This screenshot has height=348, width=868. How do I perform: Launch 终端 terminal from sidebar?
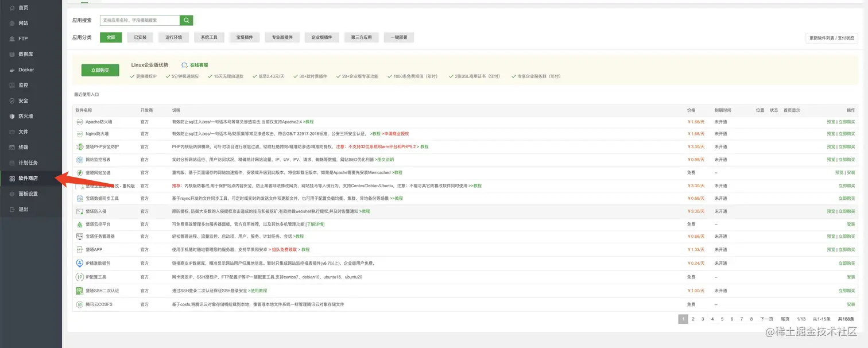coord(30,147)
